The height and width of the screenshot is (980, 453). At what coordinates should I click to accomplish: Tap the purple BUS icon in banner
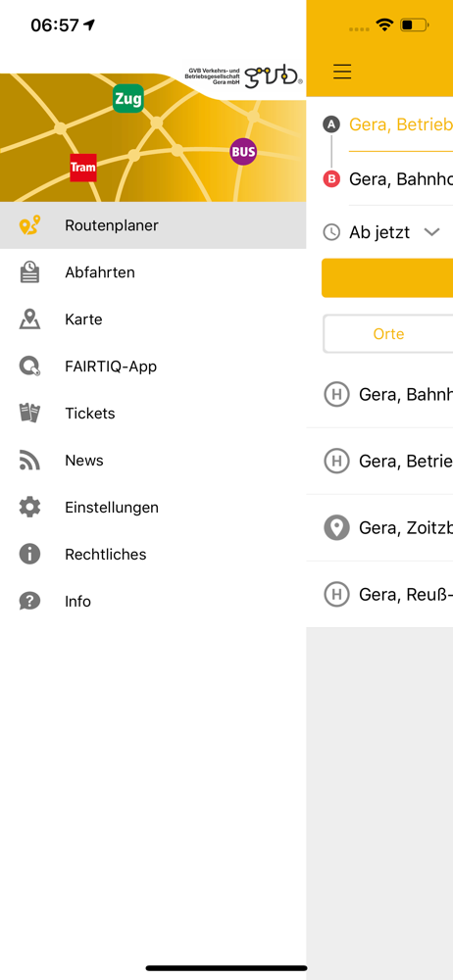point(243,151)
